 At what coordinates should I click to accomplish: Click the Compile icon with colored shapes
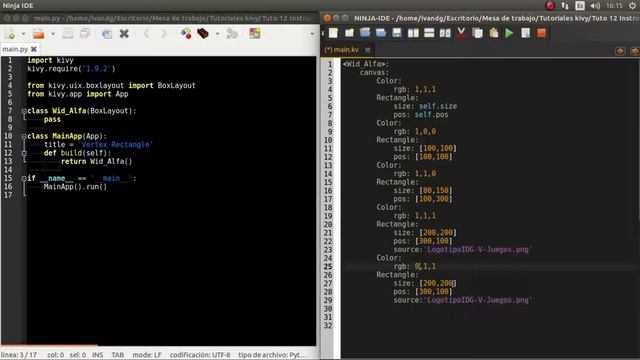point(186,33)
